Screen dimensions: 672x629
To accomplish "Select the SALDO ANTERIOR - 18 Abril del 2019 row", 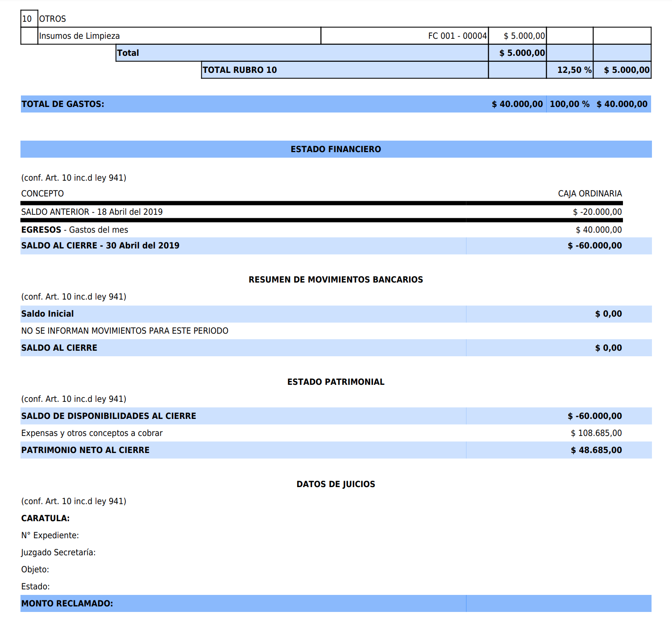I will [92, 212].
